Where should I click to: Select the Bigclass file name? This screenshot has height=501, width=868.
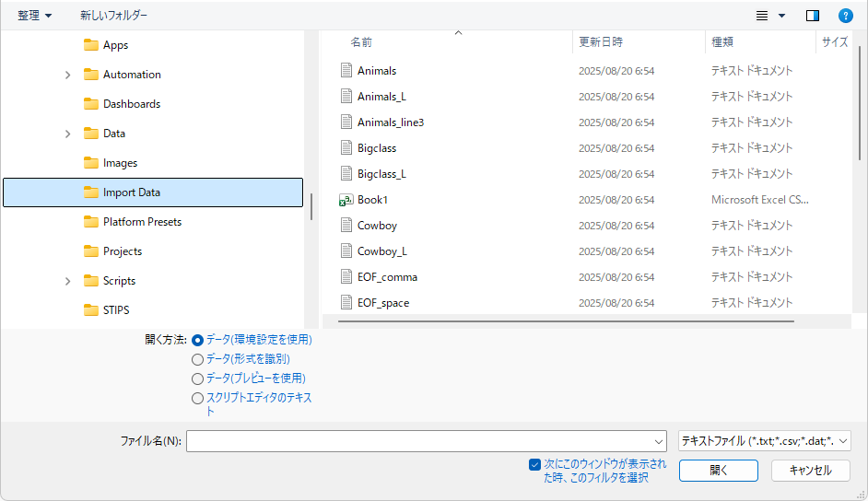point(377,148)
